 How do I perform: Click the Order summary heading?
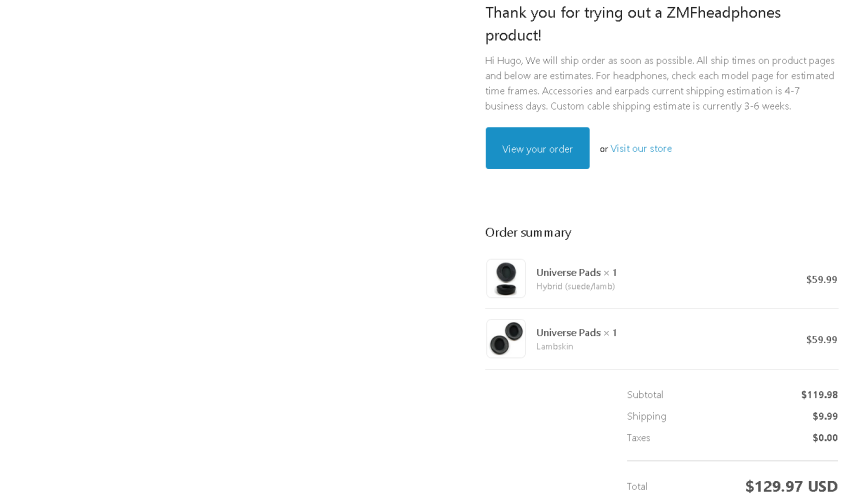pos(528,233)
